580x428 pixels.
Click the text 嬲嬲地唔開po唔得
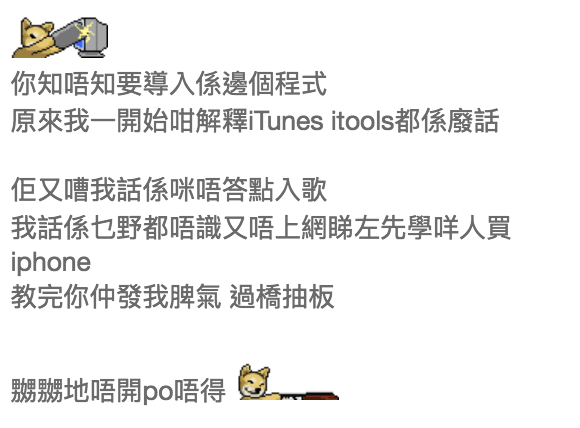coord(118,391)
